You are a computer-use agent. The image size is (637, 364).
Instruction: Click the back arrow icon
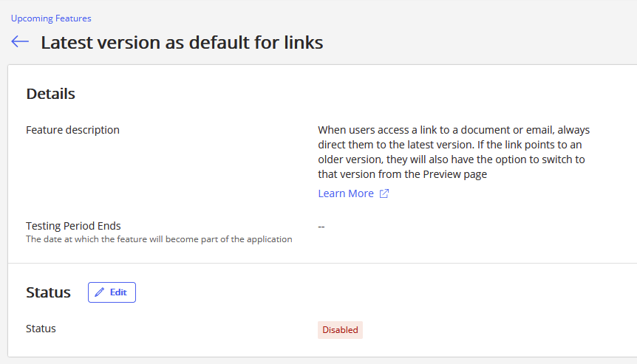[x=20, y=42]
